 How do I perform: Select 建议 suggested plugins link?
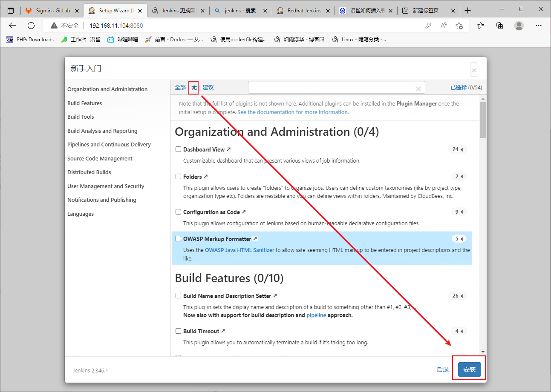[208, 87]
